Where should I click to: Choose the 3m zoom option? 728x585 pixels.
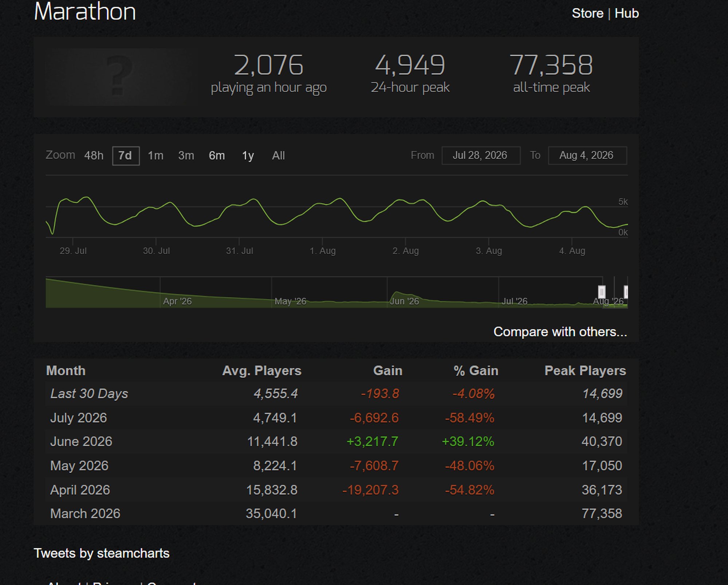click(x=186, y=156)
